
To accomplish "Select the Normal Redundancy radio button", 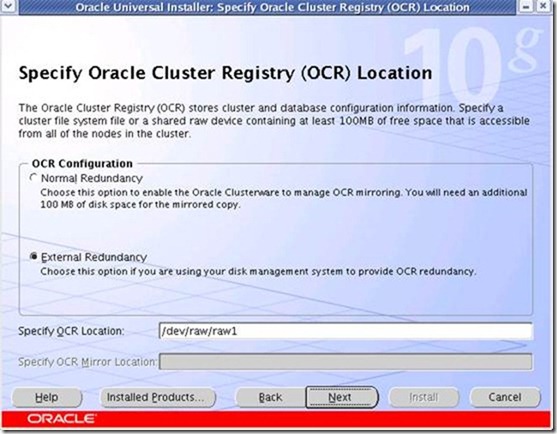I will click(33, 177).
